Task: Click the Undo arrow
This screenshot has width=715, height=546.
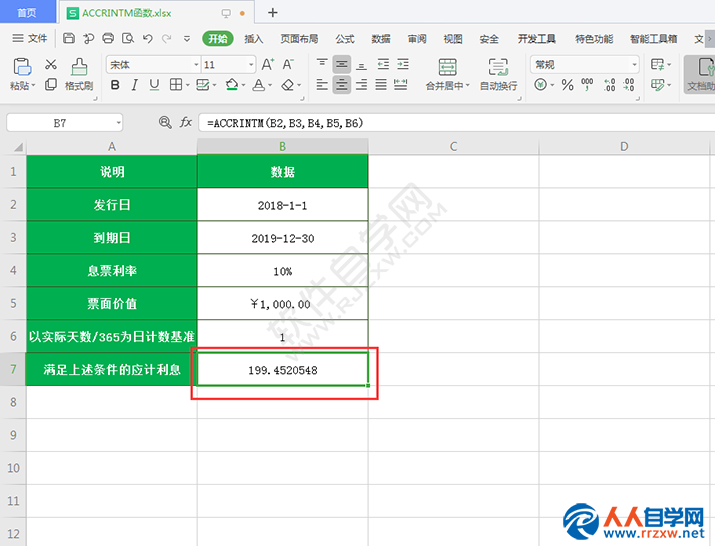Action: click(147, 38)
